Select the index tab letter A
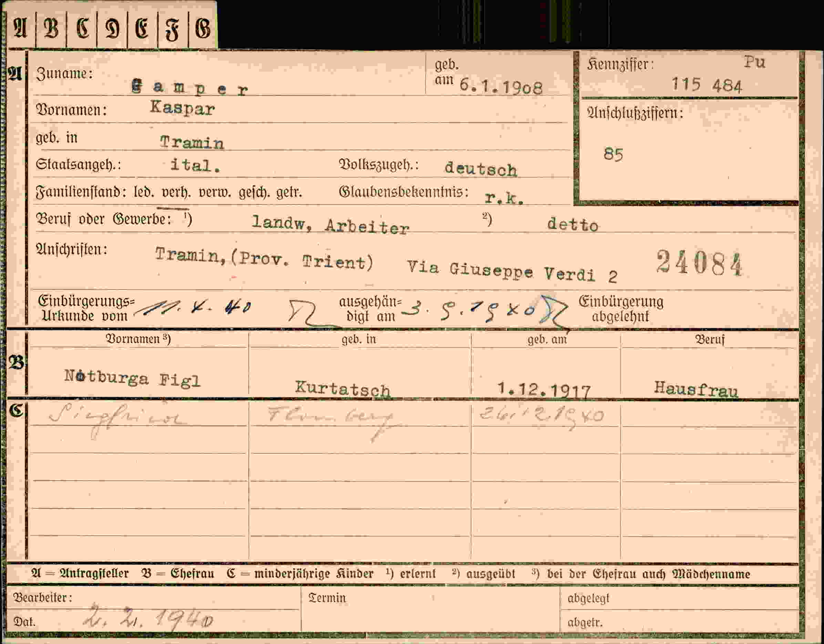This screenshot has height=644, width=824. [20, 28]
